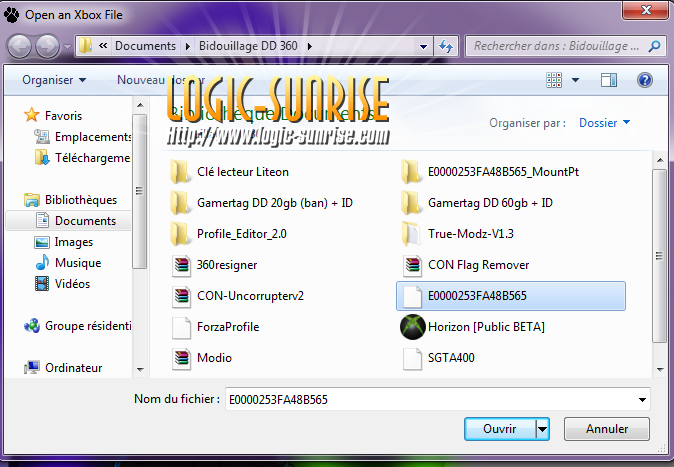
Task: Select Musique library in navigation pane
Action: (x=78, y=263)
